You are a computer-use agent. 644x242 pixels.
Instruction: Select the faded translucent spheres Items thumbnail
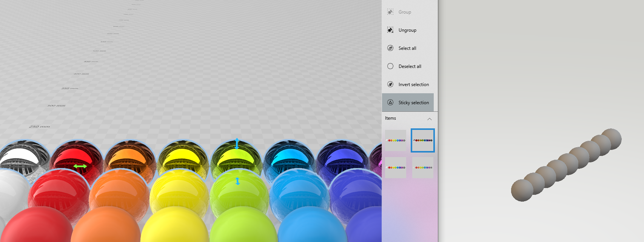point(423,168)
